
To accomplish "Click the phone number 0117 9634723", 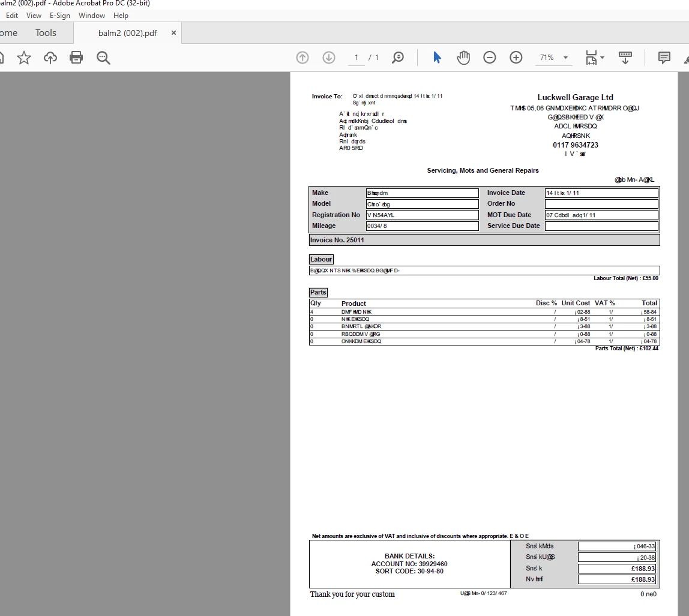I will tap(575, 145).
